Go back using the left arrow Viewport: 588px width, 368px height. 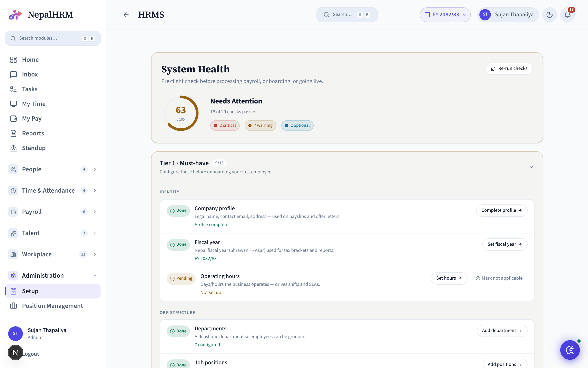click(x=126, y=15)
